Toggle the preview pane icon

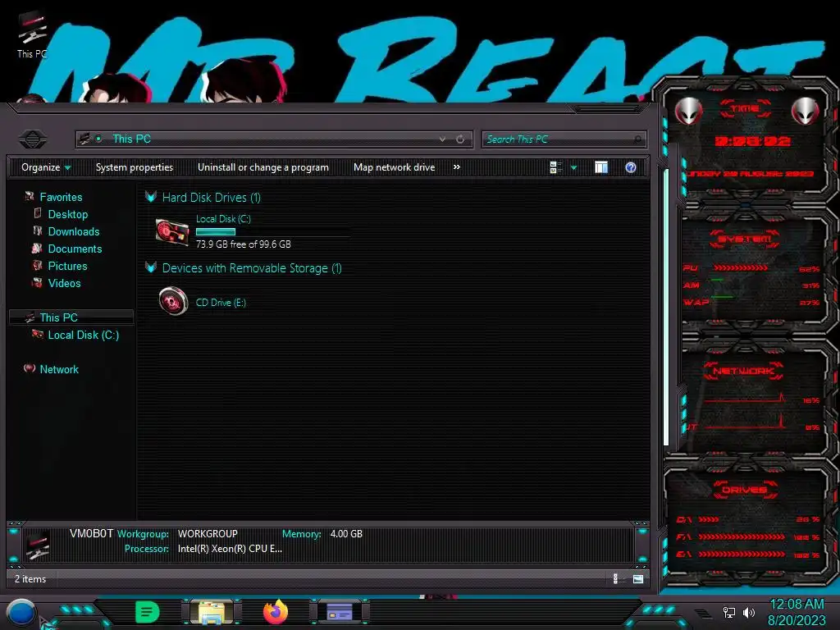(601, 167)
